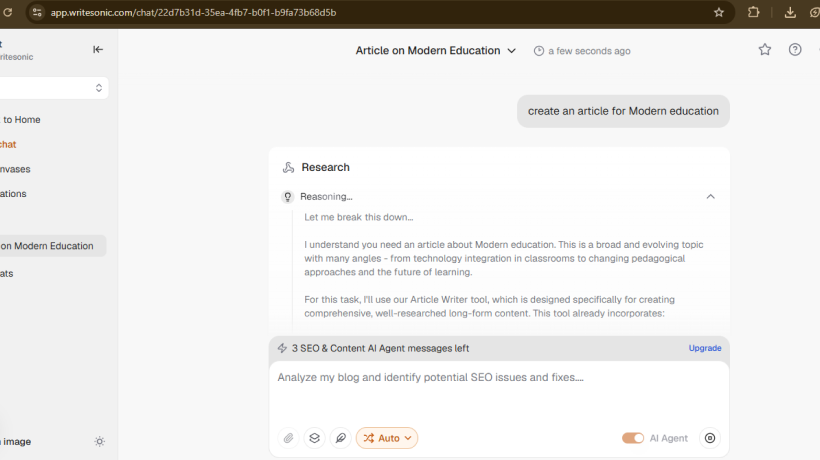Open browser downloads icon
This screenshot has height=460, width=820.
pos(790,12)
